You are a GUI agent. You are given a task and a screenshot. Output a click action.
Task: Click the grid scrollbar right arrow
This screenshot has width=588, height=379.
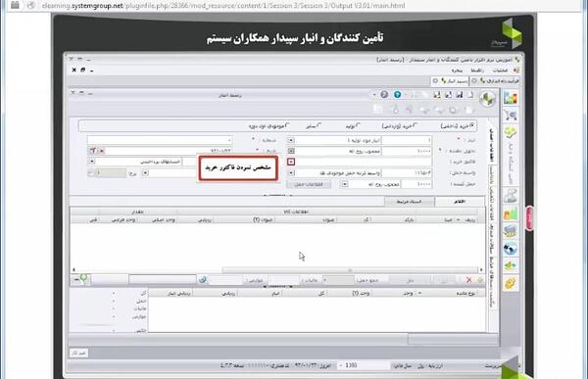tap(481, 269)
